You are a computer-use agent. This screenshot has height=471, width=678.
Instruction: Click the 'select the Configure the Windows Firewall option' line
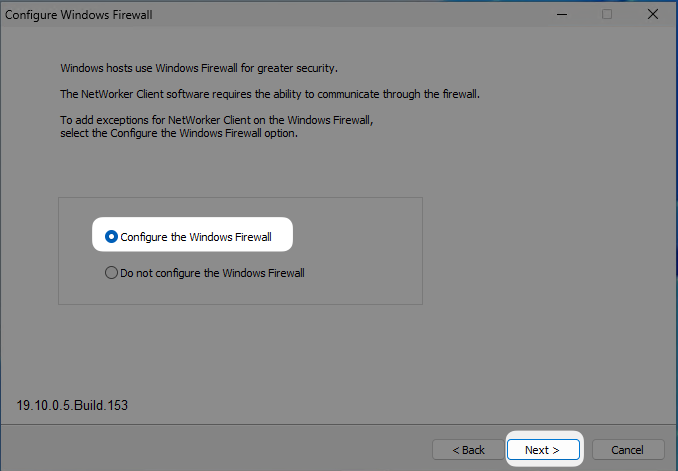(180, 132)
